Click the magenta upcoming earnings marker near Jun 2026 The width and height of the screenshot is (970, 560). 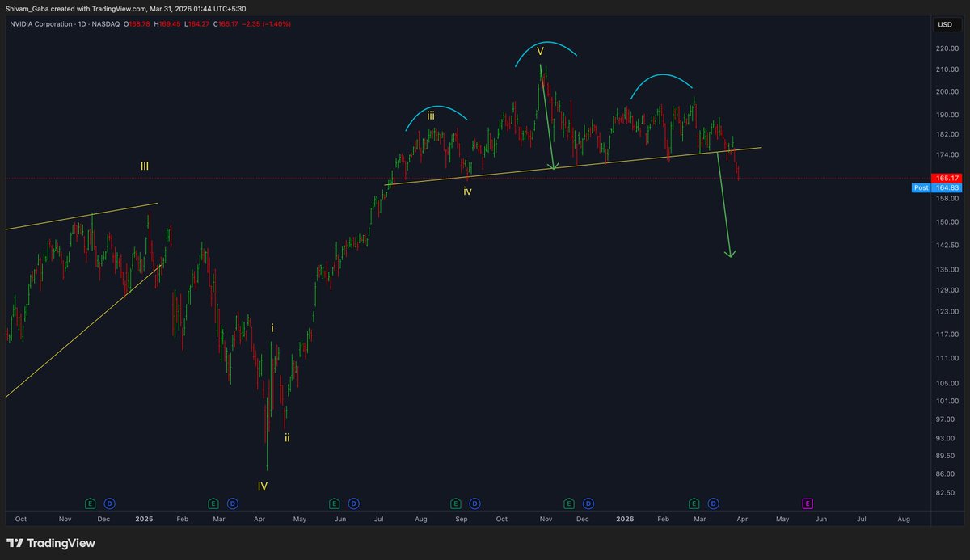(807, 503)
